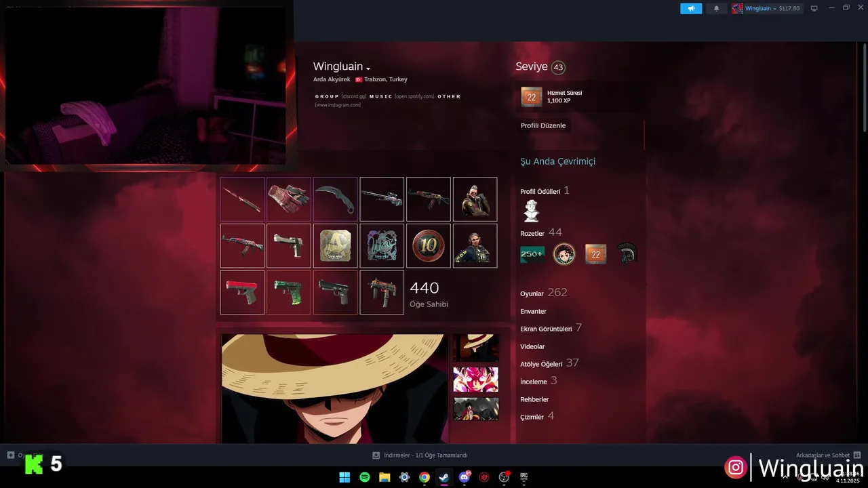Viewport: 868px width, 488px height.
Task: Select the FBI agent with headset item
Action: [475, 246]
